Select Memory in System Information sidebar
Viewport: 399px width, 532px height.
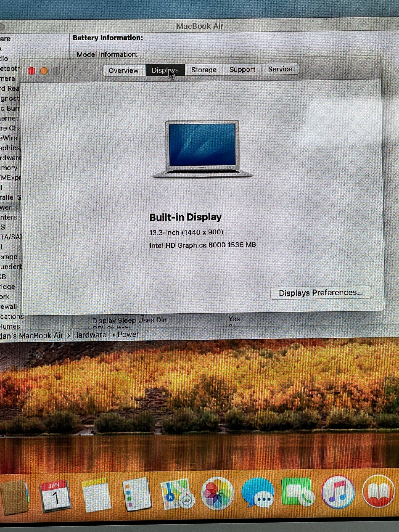pos(9,168)
